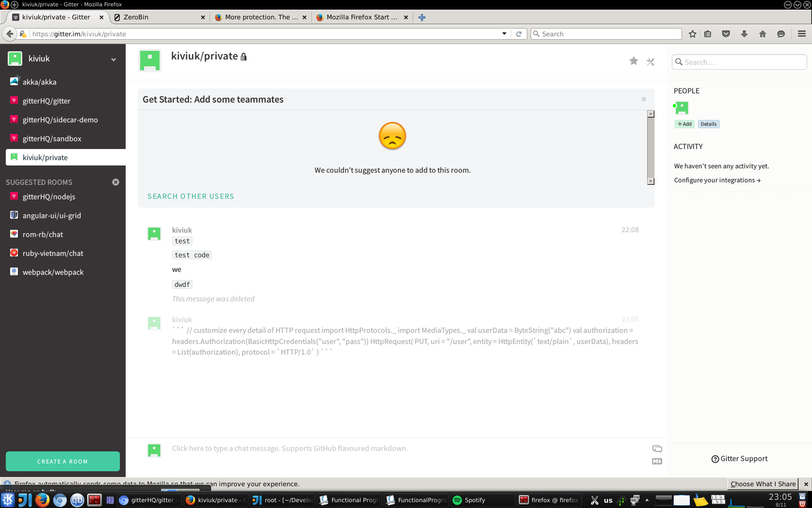Click the us keyboard layout indicator

point(608,500)
